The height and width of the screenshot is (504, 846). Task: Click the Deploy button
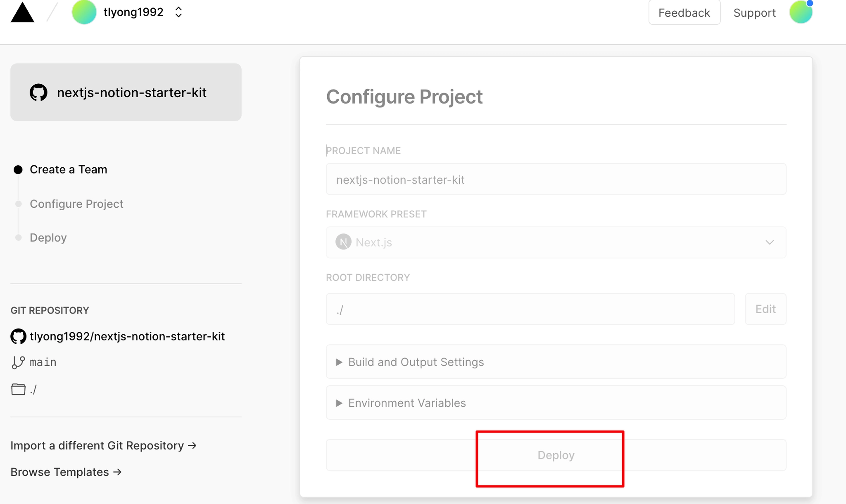556,455
